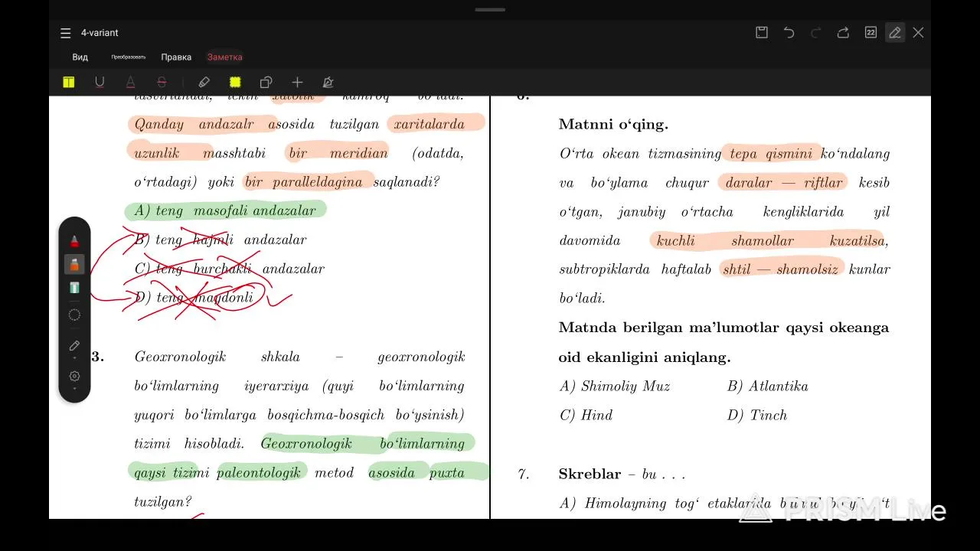Select the underline annotation tool

(x=100, y=82)
